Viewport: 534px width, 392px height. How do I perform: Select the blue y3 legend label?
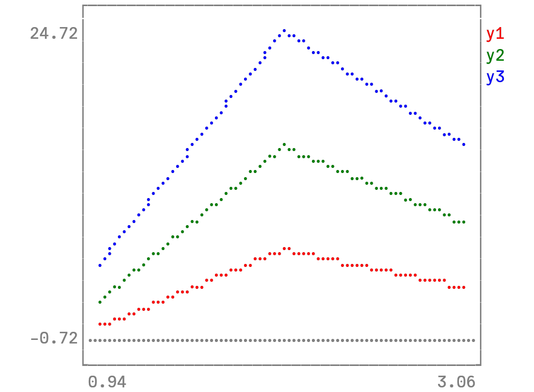495,77
